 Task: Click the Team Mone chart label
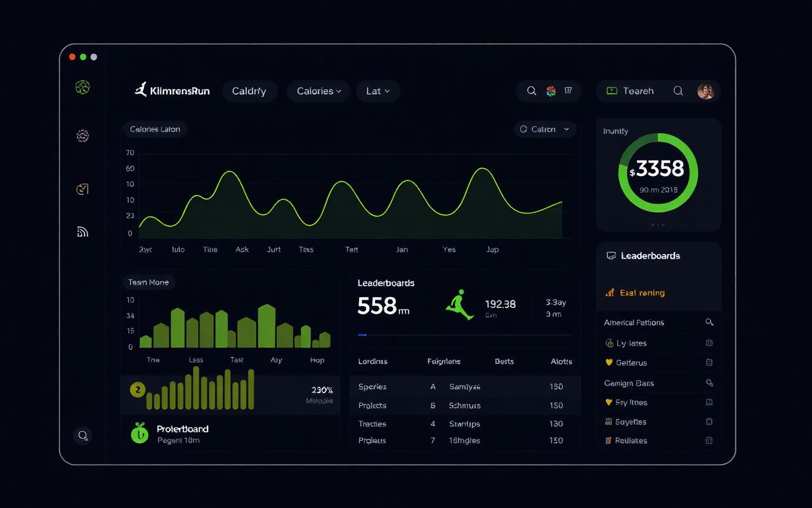click(148, 282)
